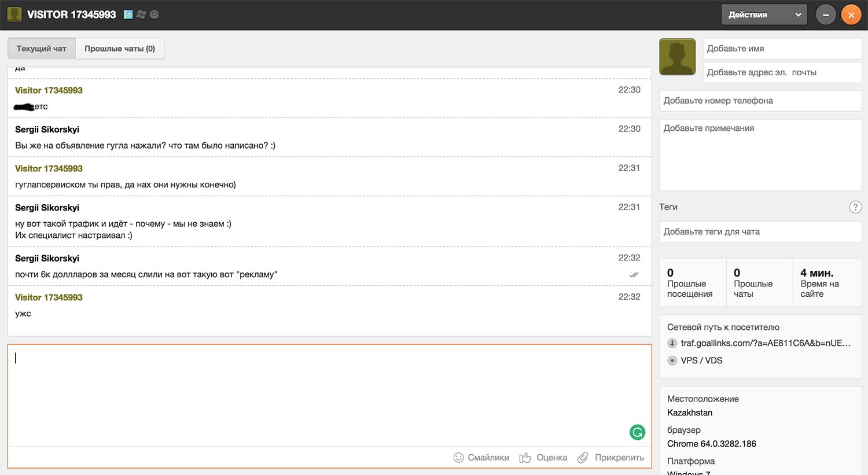The width and height of the screenshot is (868, 475).
Task: Click the Добавьте имя field
Action: tap(782, 49)
